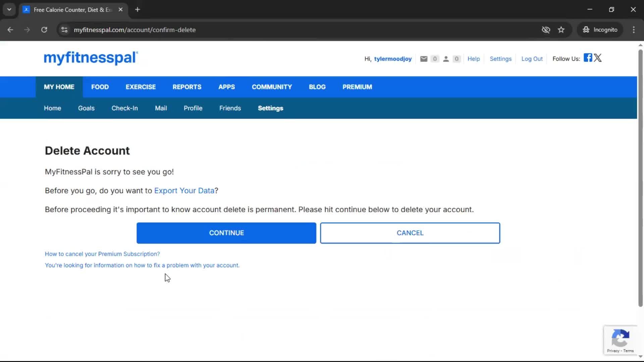The height and width of the screenshot is (362, 644).
Task: Open the Help link in header
Action: pos(474,59)
